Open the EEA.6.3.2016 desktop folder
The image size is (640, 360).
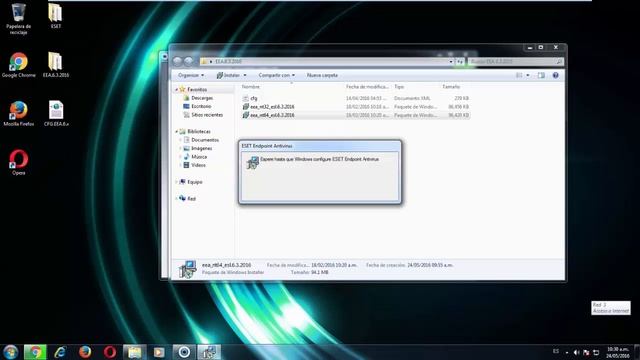tap(56, 65)
